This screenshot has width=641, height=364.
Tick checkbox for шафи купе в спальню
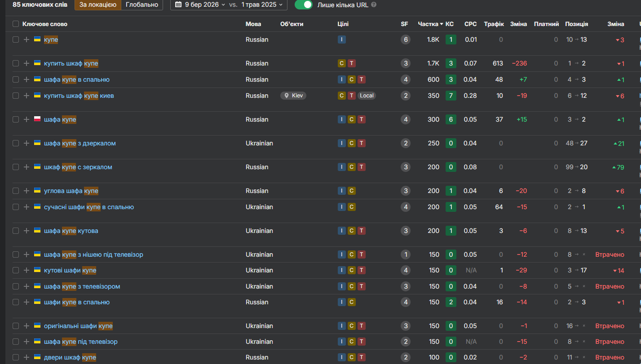click(16, 302)
